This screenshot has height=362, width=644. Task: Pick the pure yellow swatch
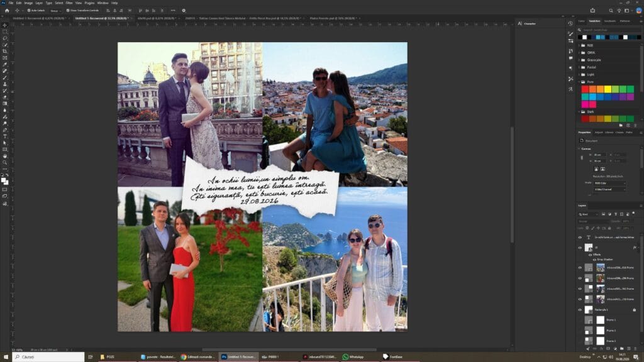[x=608, y=89]
